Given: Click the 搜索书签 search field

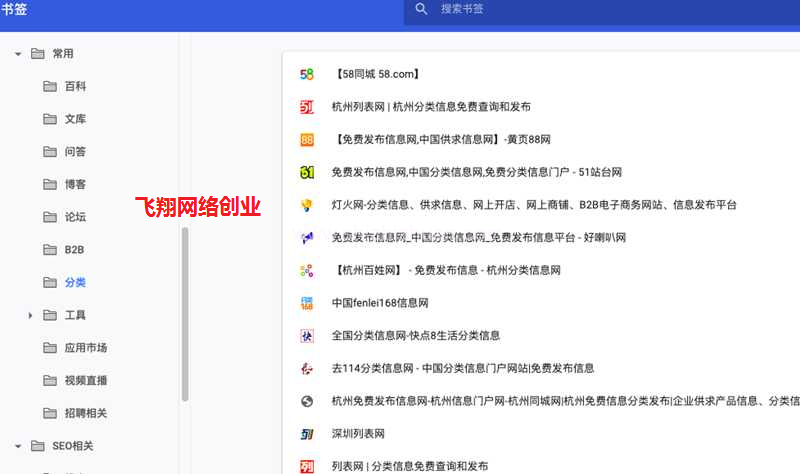Looking at the screenshot, I should click(602, 10).
